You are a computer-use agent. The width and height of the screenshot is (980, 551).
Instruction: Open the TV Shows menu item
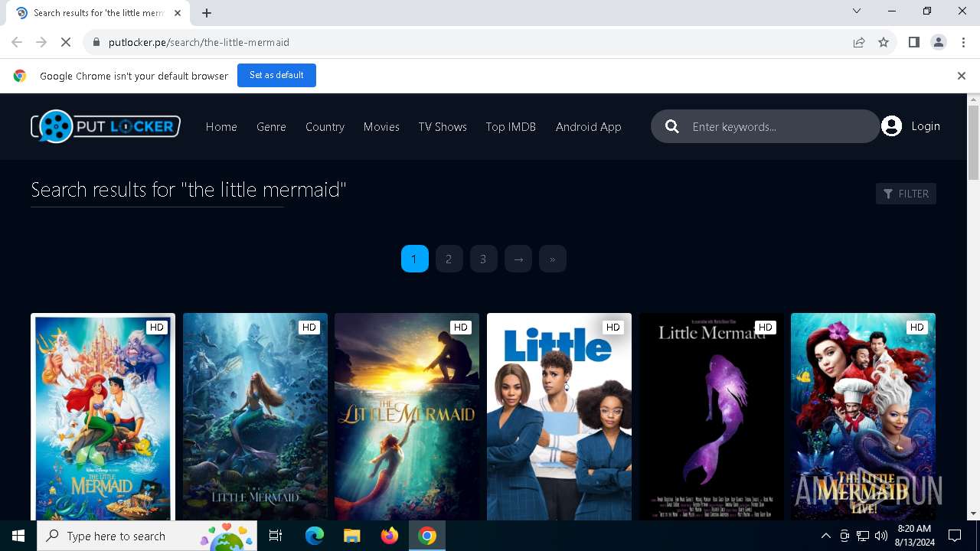point(443,127)
